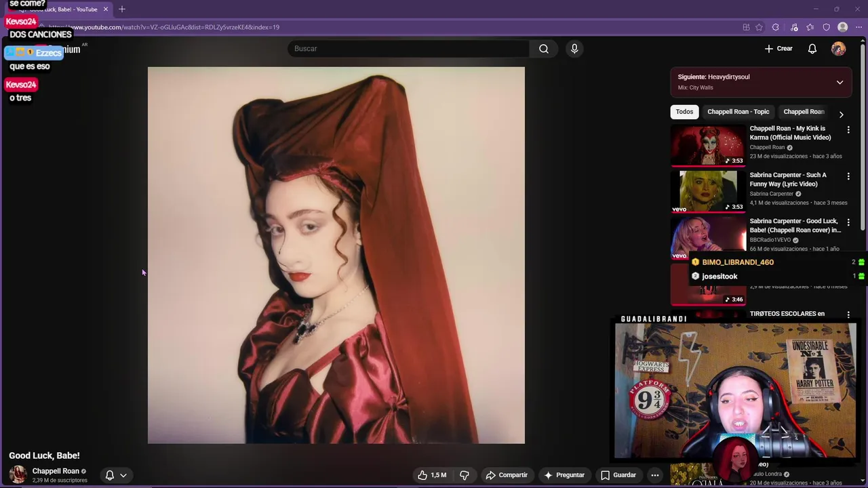Share the video via Compartir

(507, 475)
